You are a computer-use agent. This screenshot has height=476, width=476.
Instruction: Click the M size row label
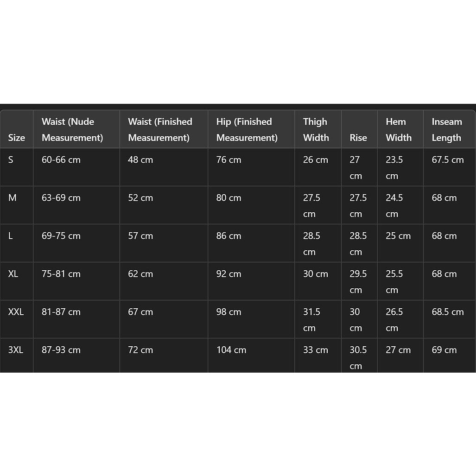point(13,197)
